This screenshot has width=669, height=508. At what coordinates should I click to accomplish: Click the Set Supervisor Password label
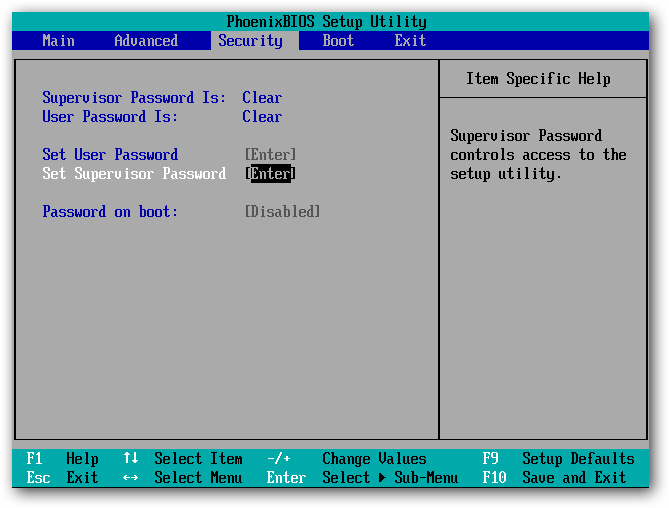coord(134,174)
